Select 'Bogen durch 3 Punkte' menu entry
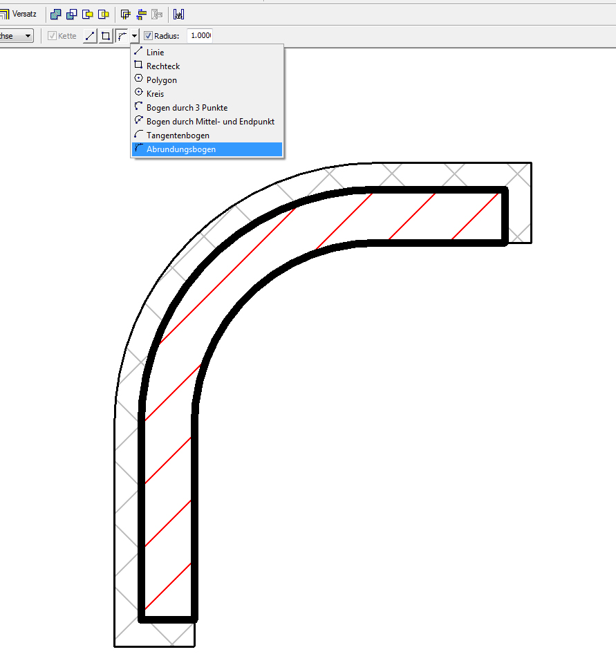 pyautogui.click(x=207, y=108)
